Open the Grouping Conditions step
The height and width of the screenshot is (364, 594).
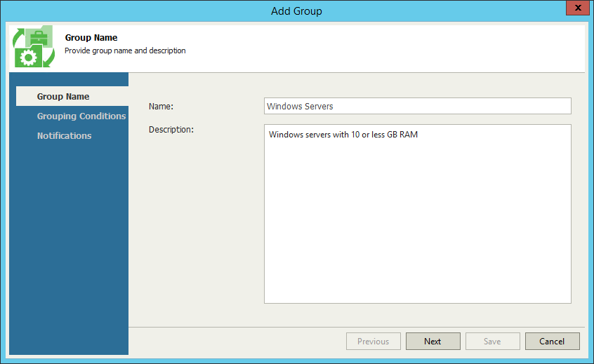pyautogui.click(x=81, y=116)
